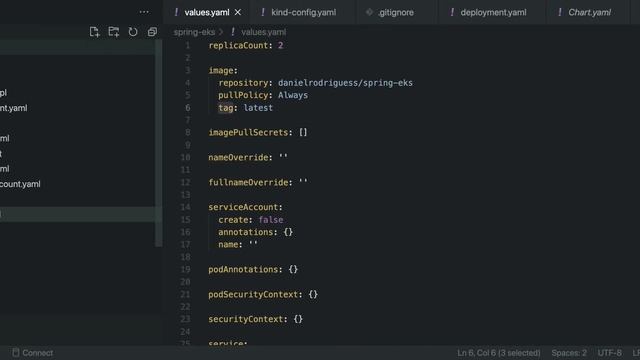The width and height of the screenshot is (640, 360).
Task: Click the New Folder icon in explorer
Action: [113, 32]
